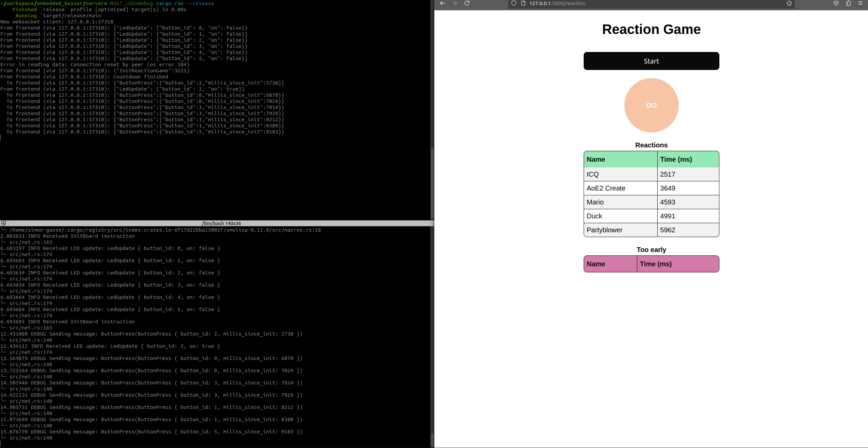The height and width of the screenshot is (448, 868).
Task: Click the 12.434112 LED update true line
Action: click(x=110, y=346)
